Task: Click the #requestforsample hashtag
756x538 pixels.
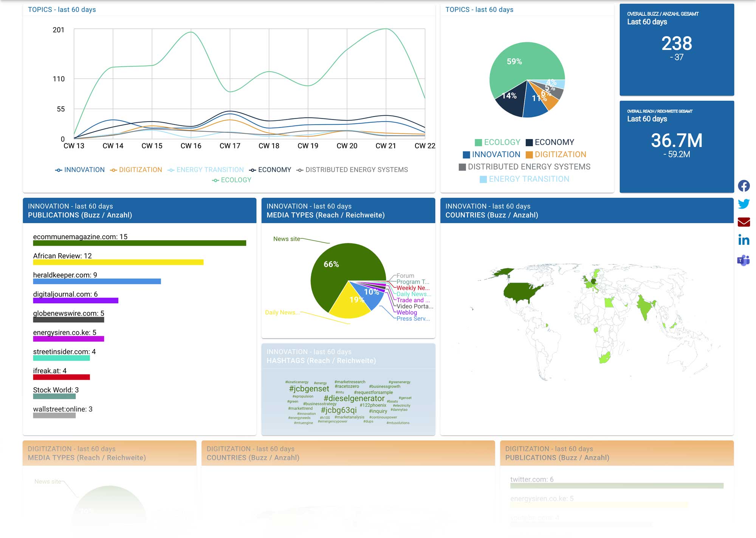Action: 373,393
